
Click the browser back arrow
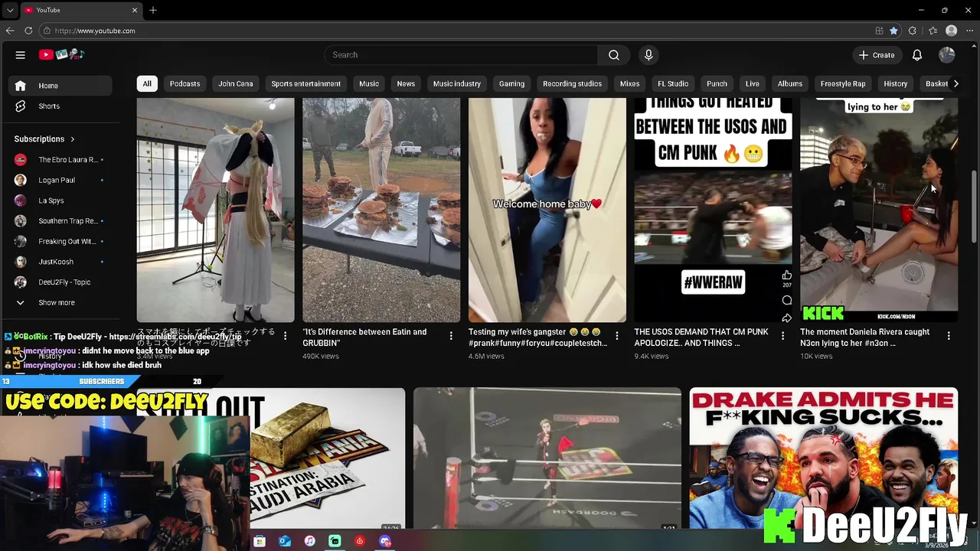pos(10,31)
